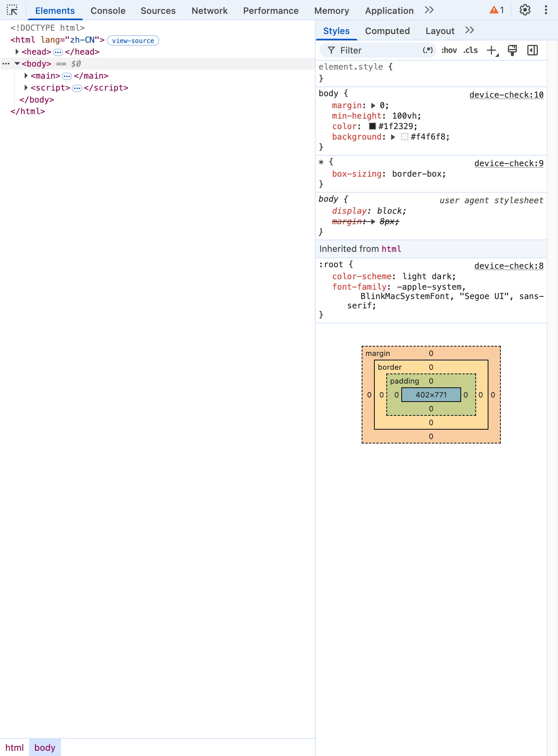The width and height of the screenshot is (558, 756).
Task: Click the color-scheme light dark value
Action: (427, 276)
